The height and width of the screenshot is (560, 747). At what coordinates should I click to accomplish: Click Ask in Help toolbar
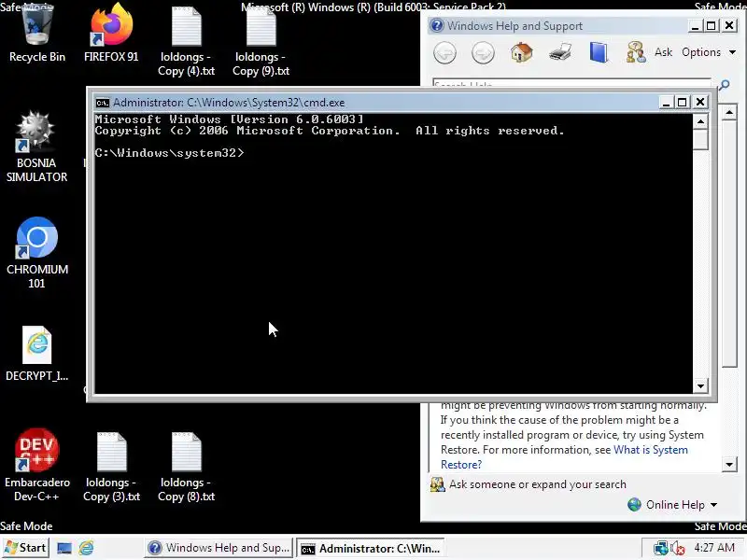(x=663, y=52)
